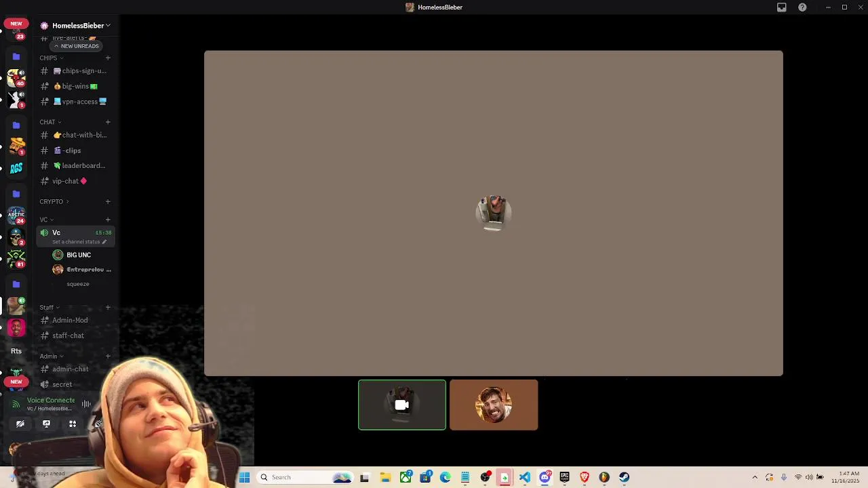Edit the Set a channel status field
Viewport: 868px width, 488px height.
[79, 242]
